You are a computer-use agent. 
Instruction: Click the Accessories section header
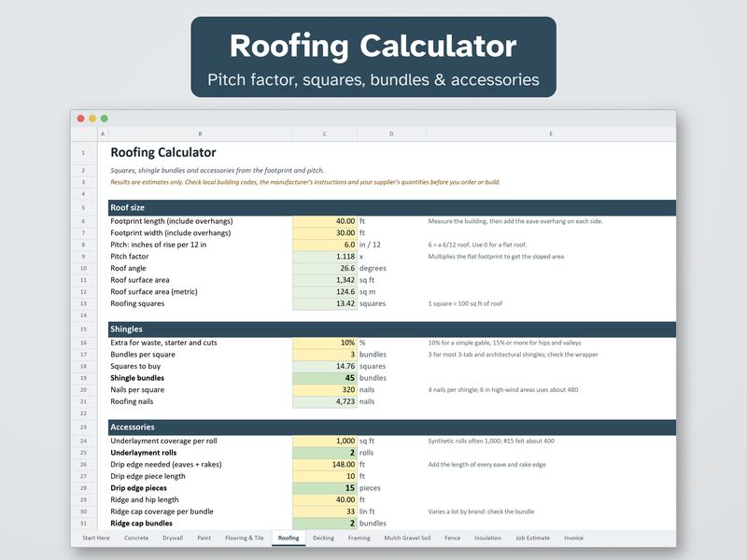pyautogui.click(x=391, y=427)
